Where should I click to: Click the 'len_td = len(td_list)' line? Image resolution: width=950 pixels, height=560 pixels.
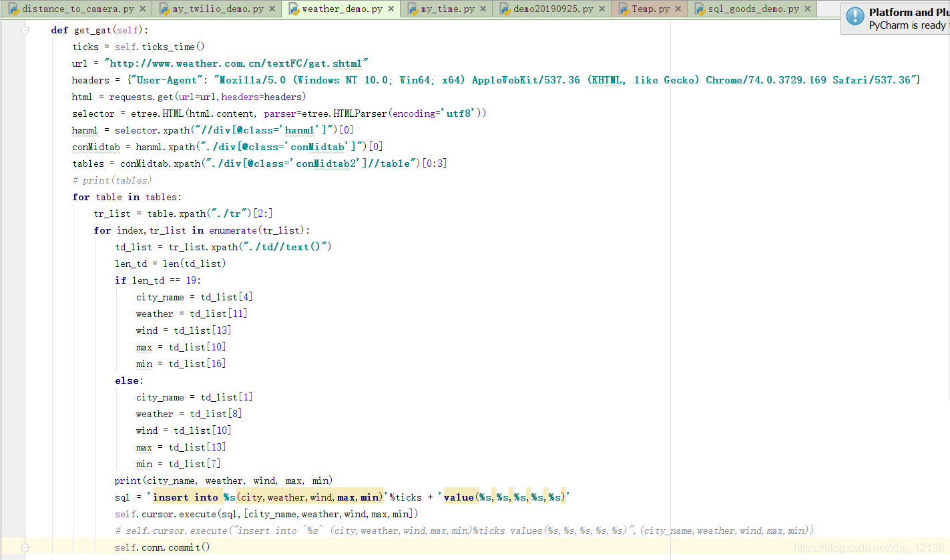coord(170,264)
